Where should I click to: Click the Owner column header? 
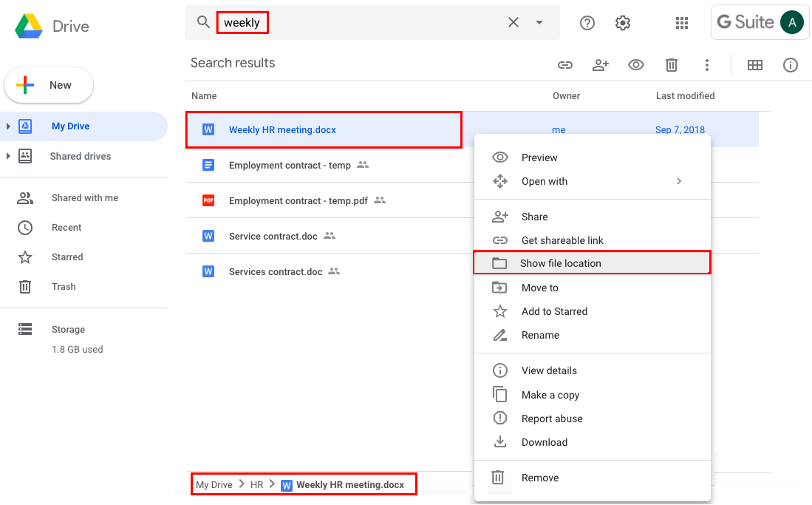pyautogui.click(x=566, y=96)
